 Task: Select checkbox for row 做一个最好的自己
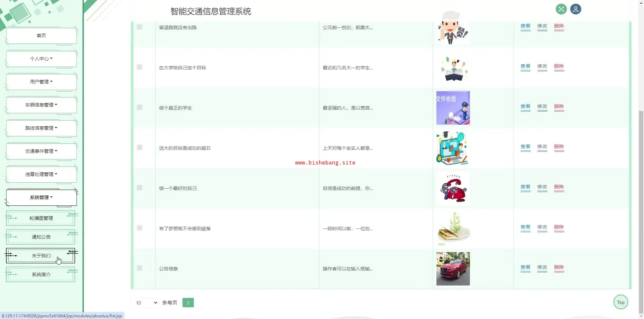click(140, 188)
